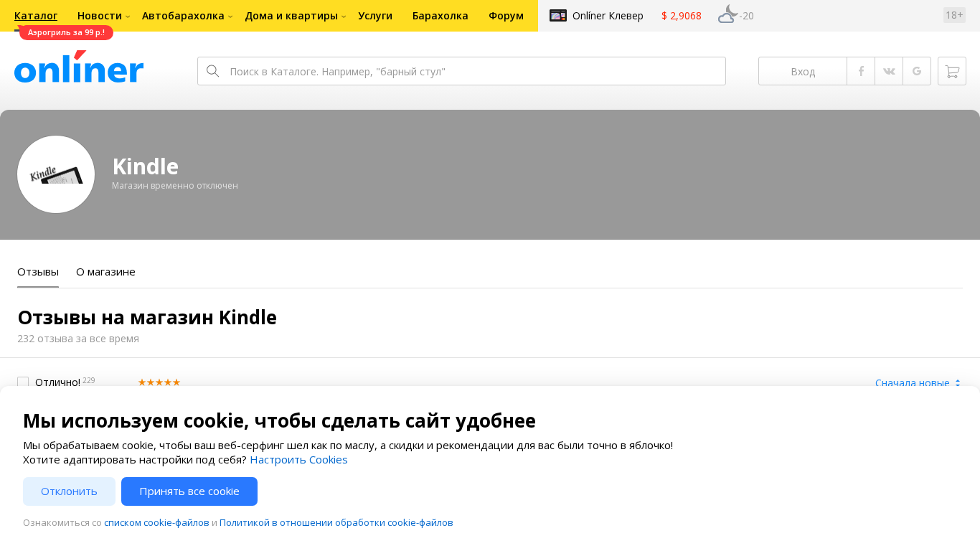The image size is (980, 551).
Task: Click the search magnifier icon
Action: [x=212, y=71]
